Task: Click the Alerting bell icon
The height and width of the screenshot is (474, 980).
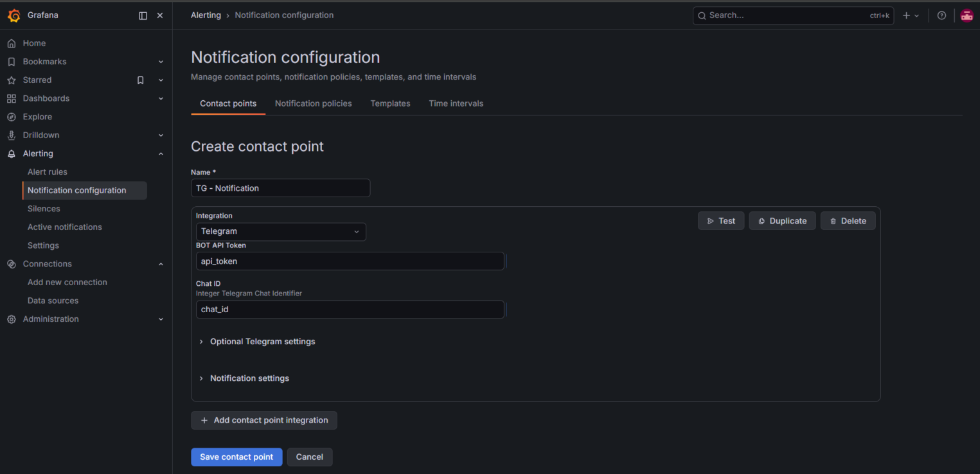Action: 11,154
